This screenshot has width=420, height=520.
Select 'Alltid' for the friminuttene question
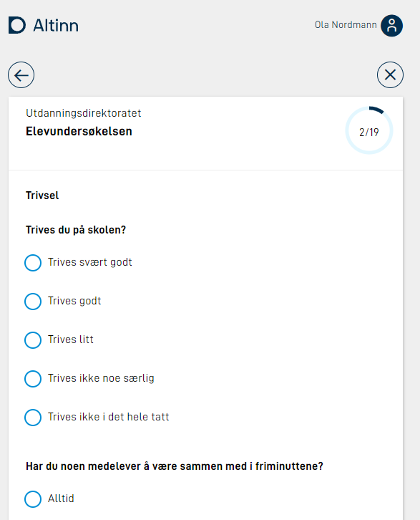(x=33, y=499)
